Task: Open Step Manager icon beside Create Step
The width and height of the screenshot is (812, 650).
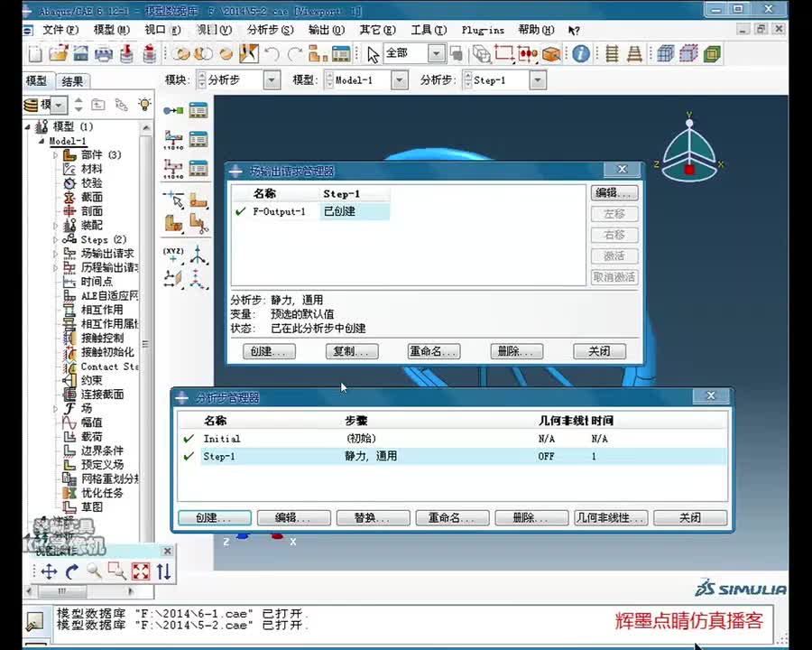Action: (x=198, y=110)
